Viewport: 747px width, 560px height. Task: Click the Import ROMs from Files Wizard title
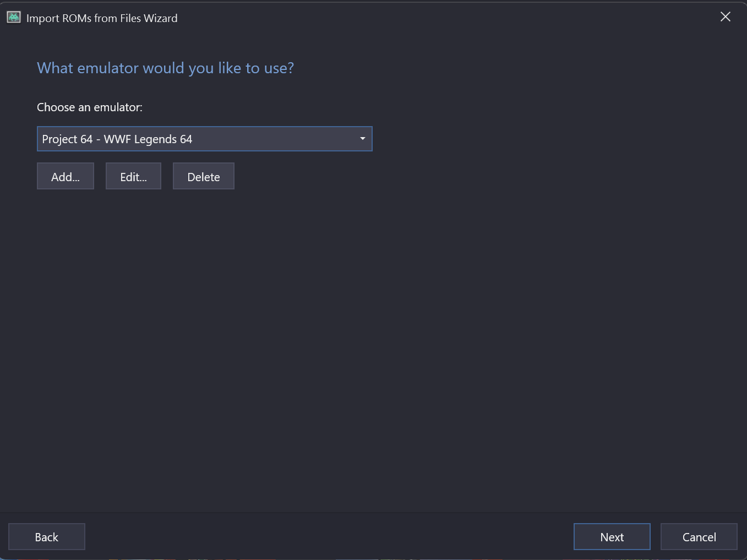click(x=102, y=18)
